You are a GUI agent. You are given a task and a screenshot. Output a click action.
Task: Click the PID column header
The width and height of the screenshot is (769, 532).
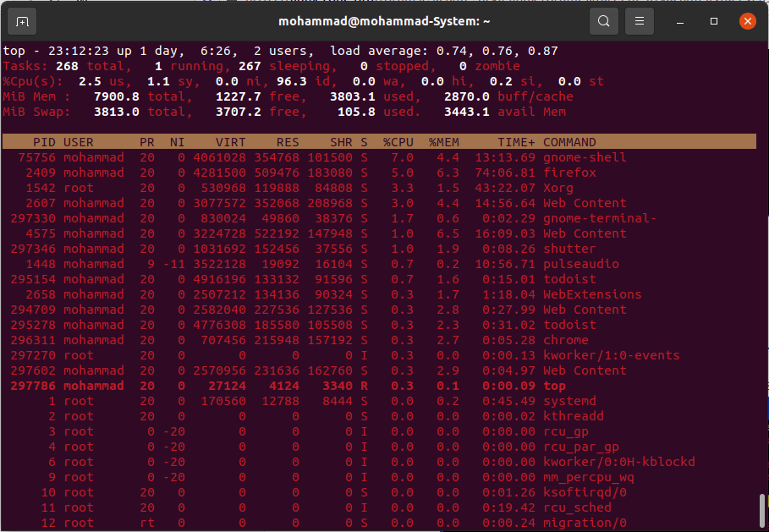44,142
